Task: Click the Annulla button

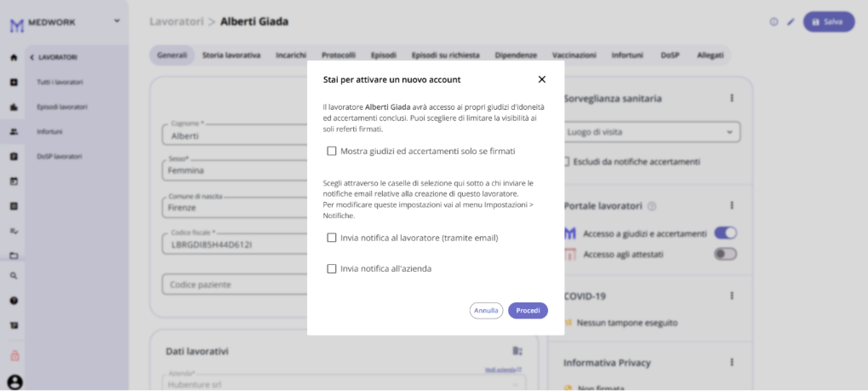Action: click(x=486, y=311)
